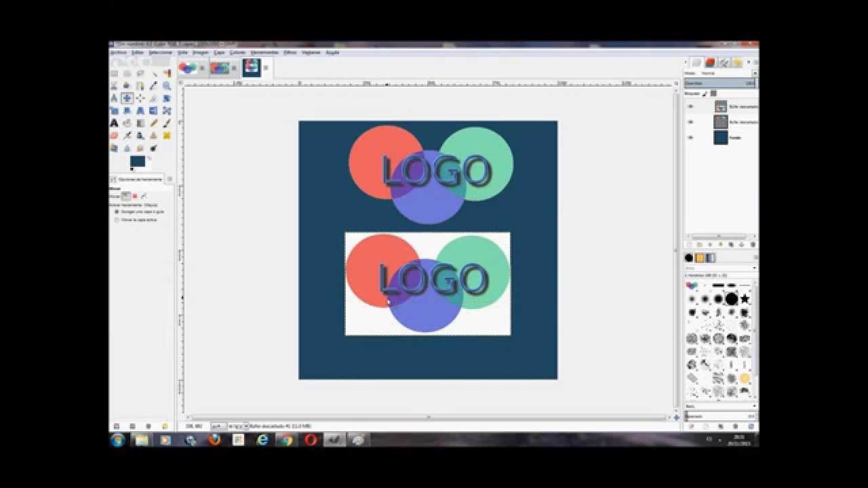Viewport: 868px width, 488px height.
Task: Select the Fuzzy Select wand tool
Action: pos(153,73)
